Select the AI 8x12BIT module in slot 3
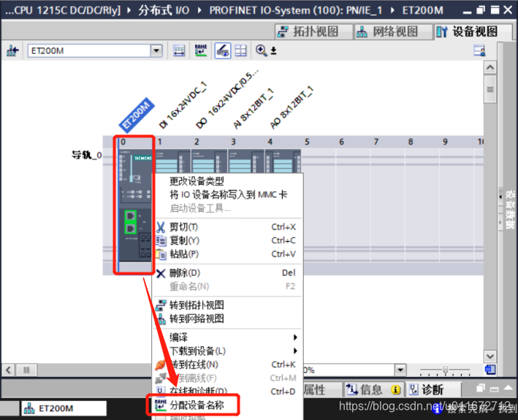The width and height of the screenshot is (518, 420). [246, 161]
